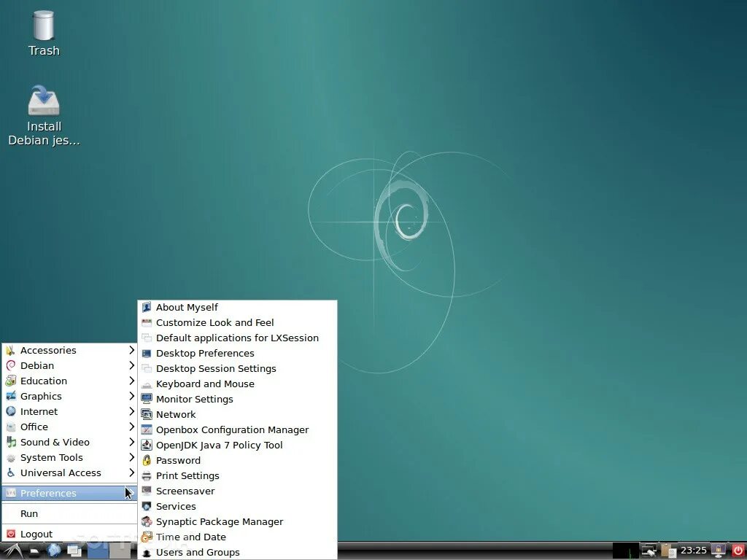The width and height of the screenshot is (747, 560).
Task: Open Customize Look and Feel
Action: tap(237, 322)
